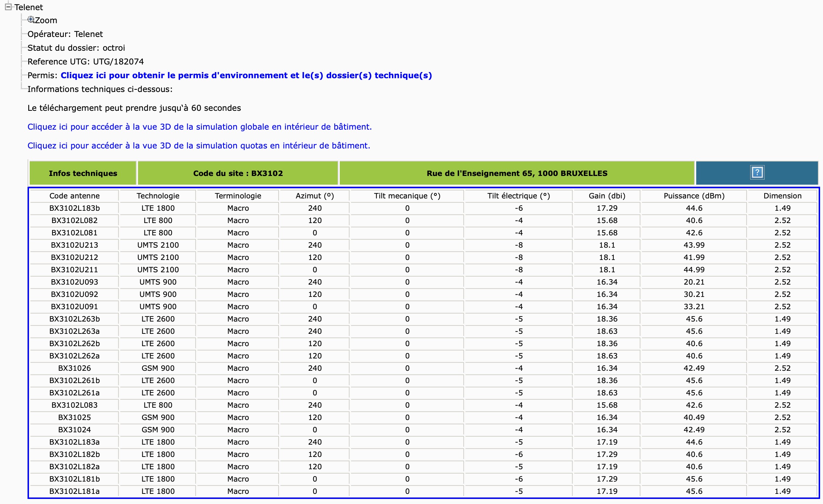Collapse the Telenet tree node
This screenshot has width=823, height=504.
coord(8,7)
